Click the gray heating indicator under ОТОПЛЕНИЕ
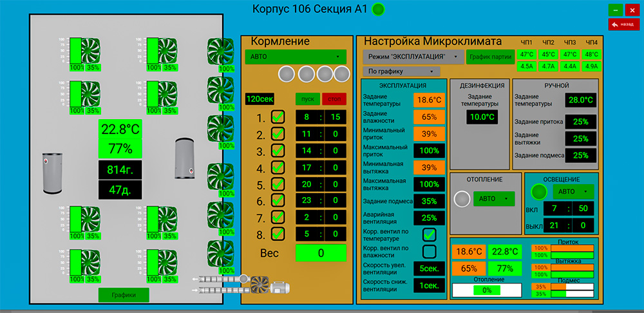This screenshot has height=313, width=644. (x=461, y=199)
